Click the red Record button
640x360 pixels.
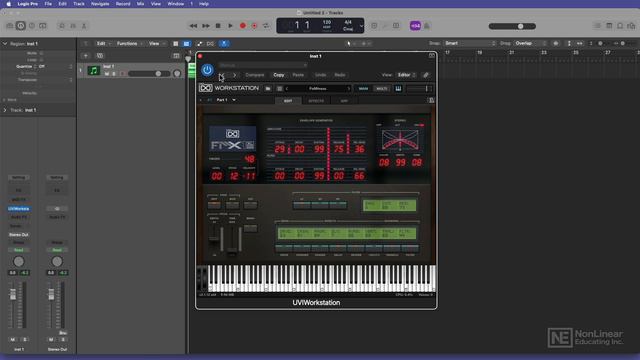243,26
